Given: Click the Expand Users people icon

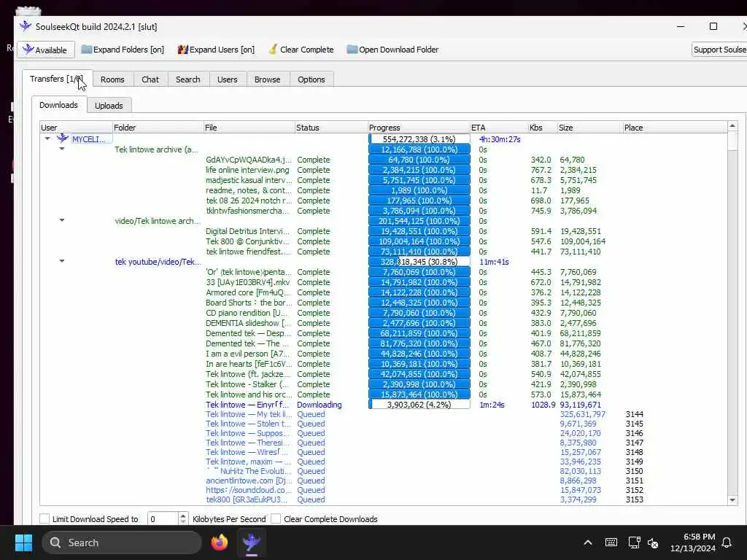Looking at the screenshot, I should pos(183,49).
